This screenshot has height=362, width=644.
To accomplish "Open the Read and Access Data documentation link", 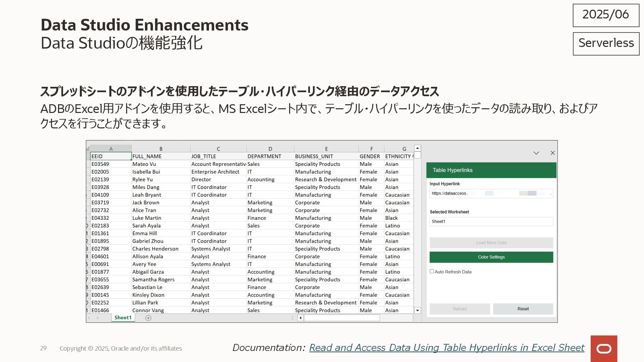I will (446, 348).
